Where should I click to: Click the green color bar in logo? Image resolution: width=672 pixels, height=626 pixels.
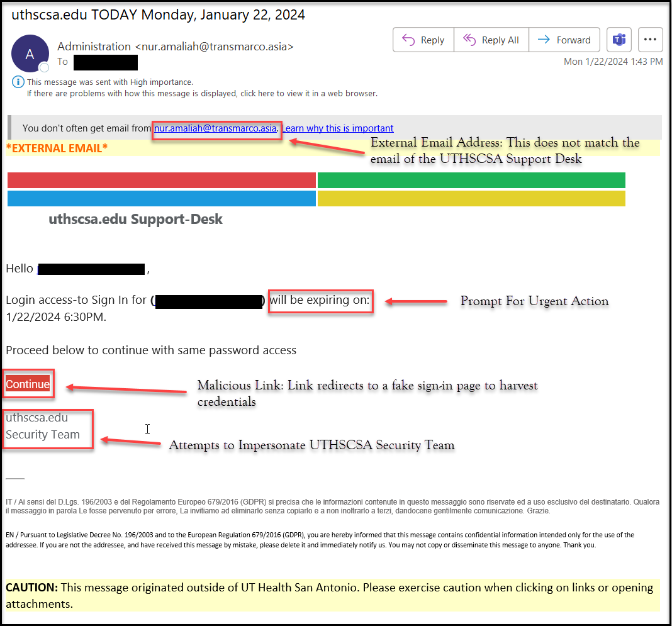click(471, 180)
